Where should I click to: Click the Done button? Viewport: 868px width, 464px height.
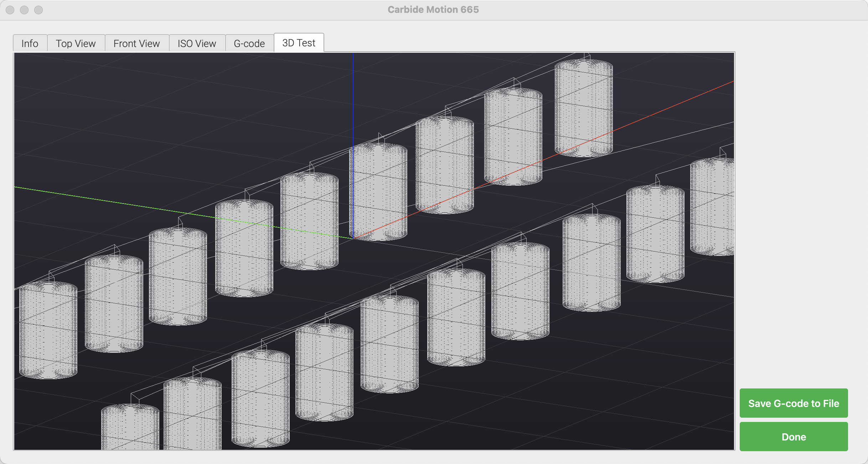point(794,437)
